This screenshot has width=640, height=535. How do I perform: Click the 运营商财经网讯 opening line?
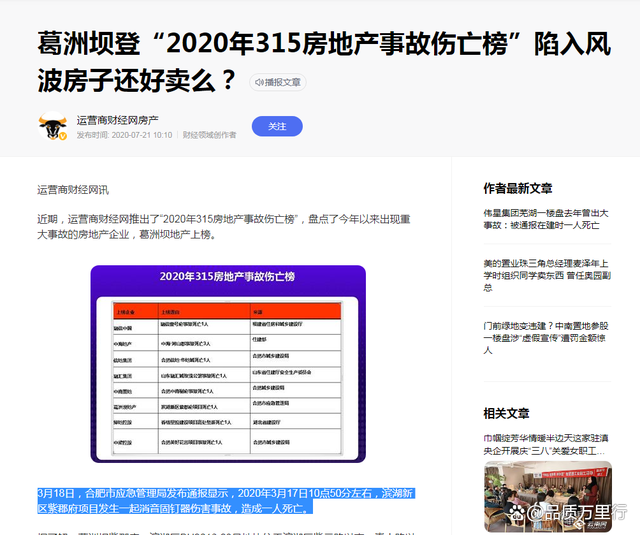[x=73, y=190]
